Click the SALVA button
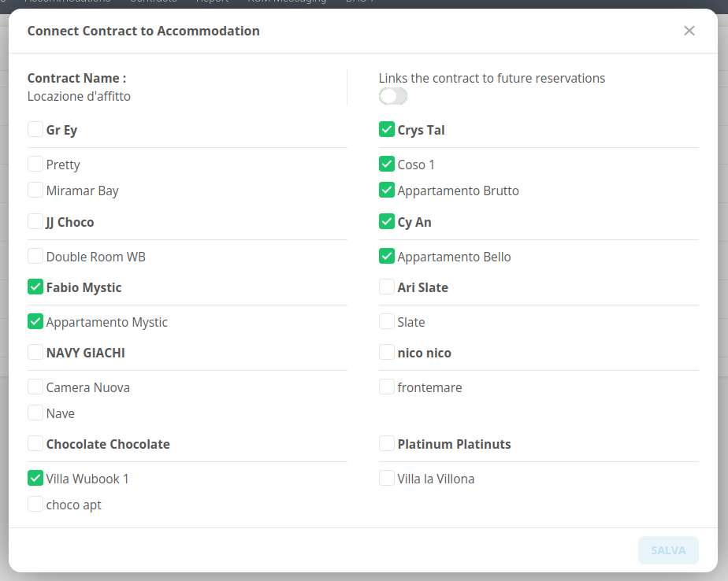The height and width of the screenshot is (581, 728). [667, 550]
